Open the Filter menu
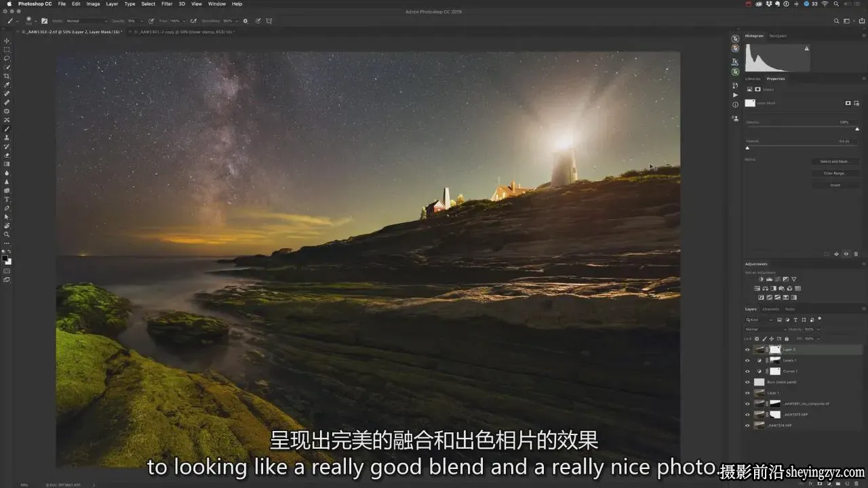Viewport: 868px width, 488px height. (167, 4)
